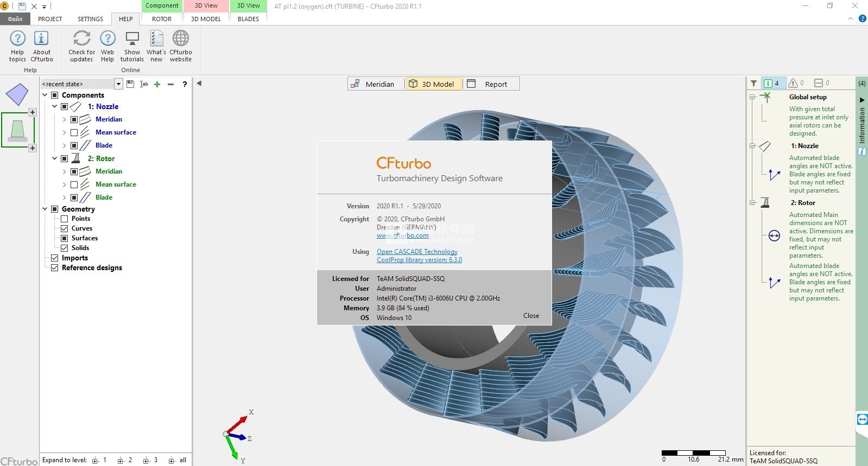
Task: Collapse tree panel with left arrow
Action: (x=199, y=84)
